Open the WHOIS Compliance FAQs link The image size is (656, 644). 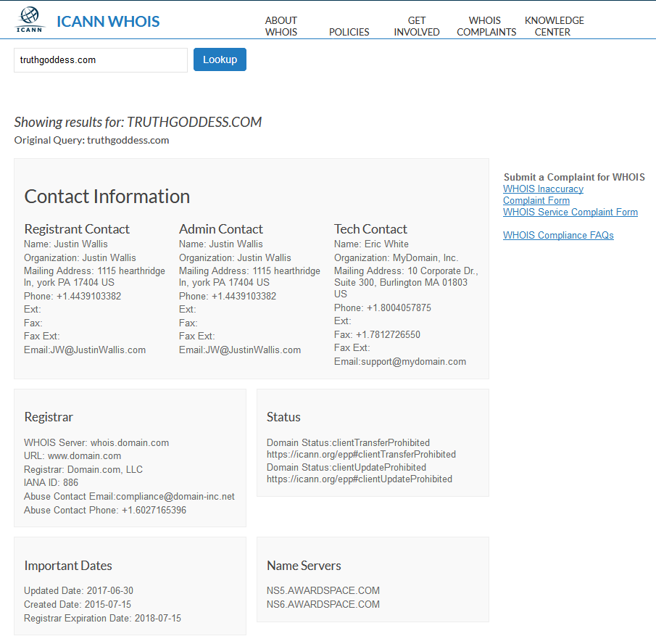pyautogui.click(x=558, y=235)
